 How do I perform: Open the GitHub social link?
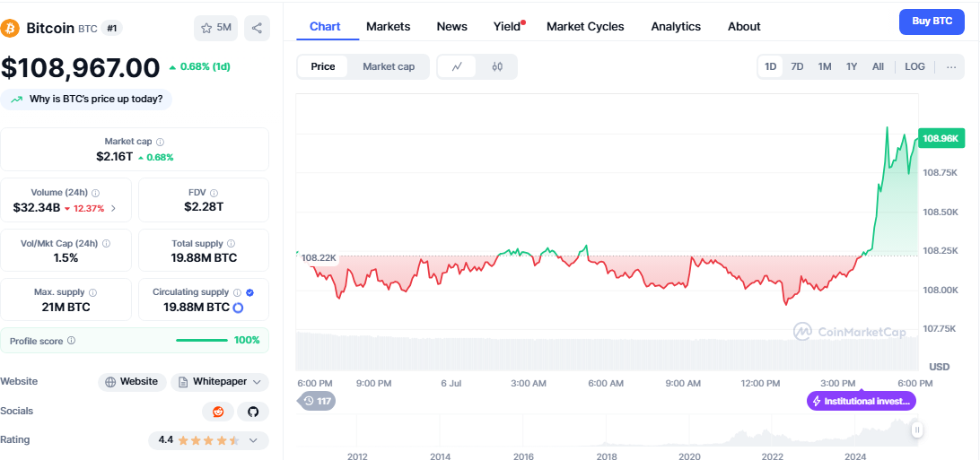click(253, 412)
